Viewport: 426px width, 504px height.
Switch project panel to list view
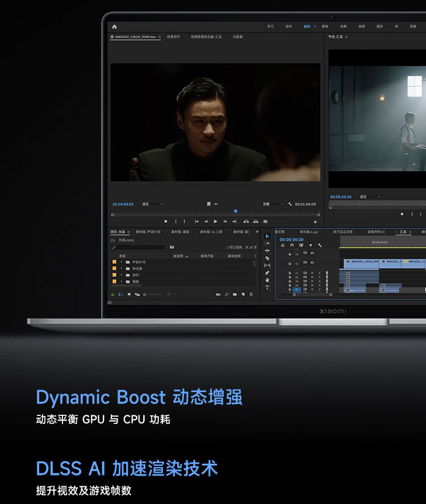tap(121, 294)
